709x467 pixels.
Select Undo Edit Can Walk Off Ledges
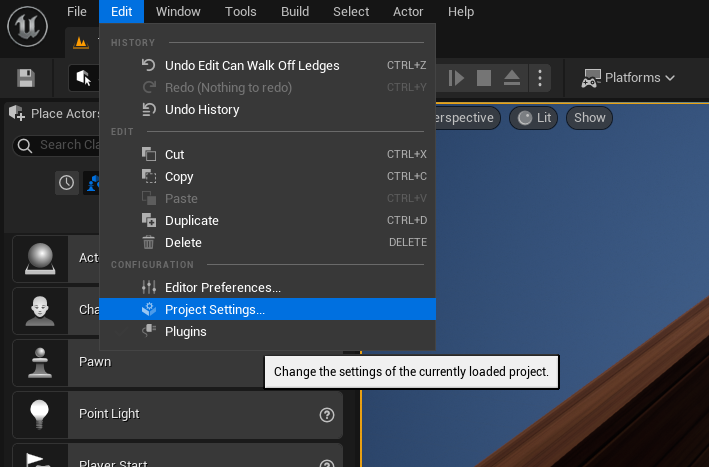pos(252,65)
